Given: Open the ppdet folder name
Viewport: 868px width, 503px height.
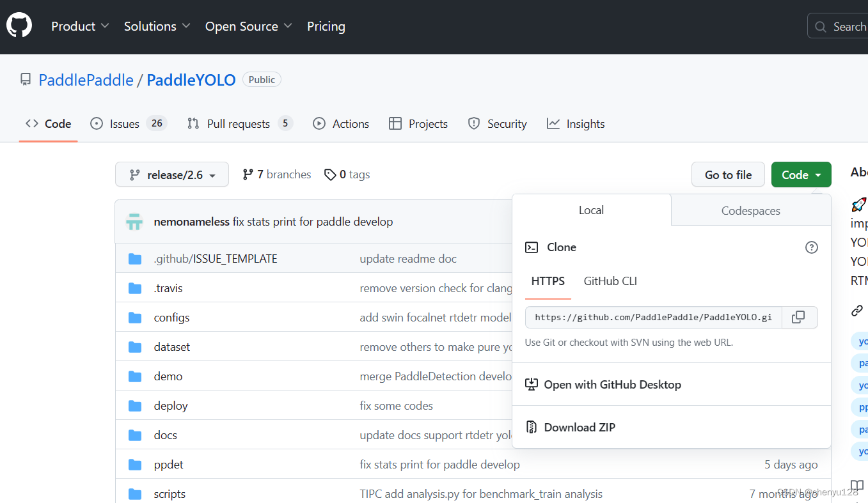Looking at the screenshot, I should click(169, 465).
